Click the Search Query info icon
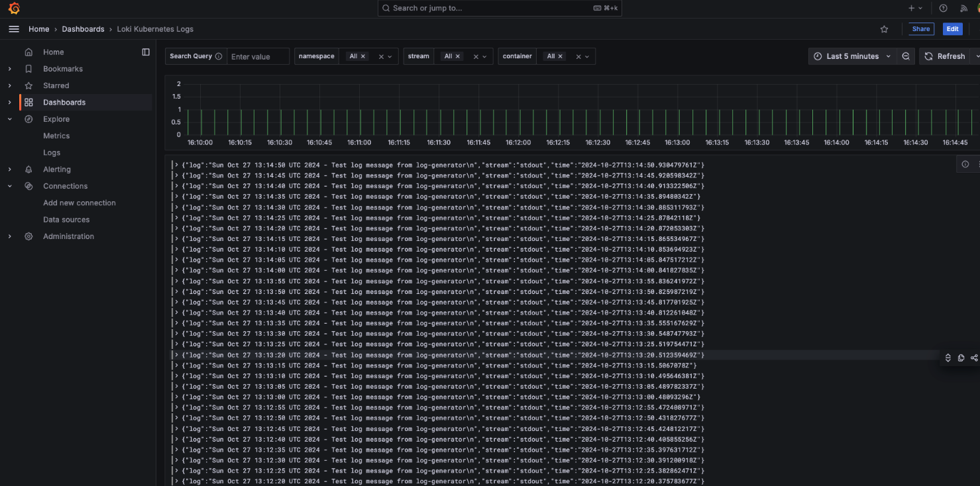Image resolution: width=980 pixels, height=486 pixels. (x=219, y=56)
